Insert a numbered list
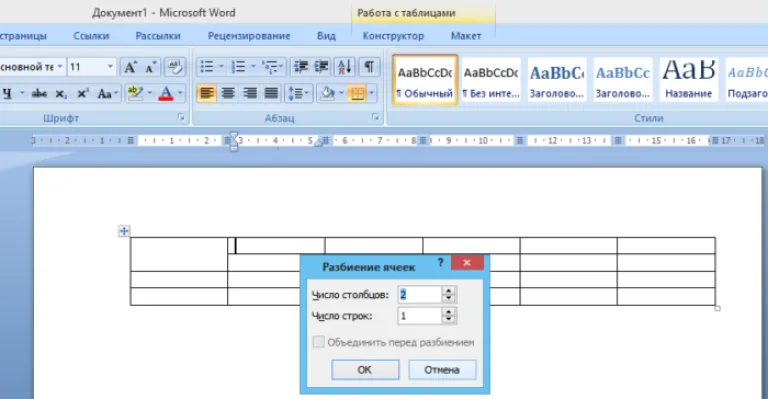 tap(239, 67)
